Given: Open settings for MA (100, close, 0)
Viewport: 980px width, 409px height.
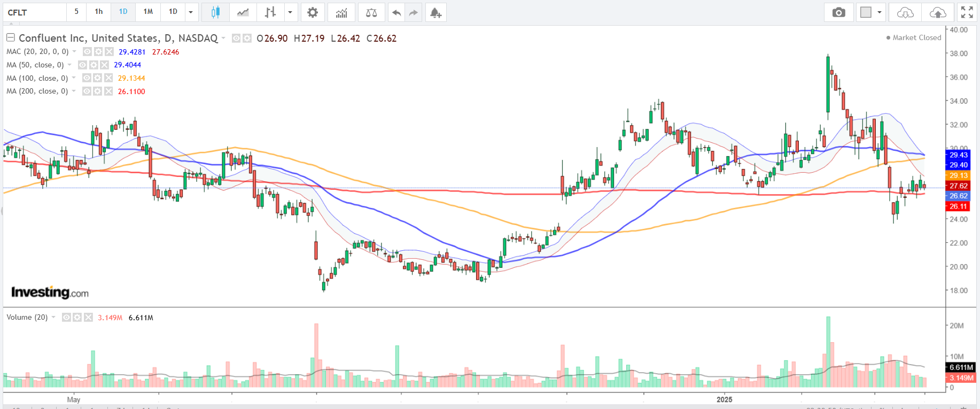Looking at the screenshot, I should tap(98, 78).
